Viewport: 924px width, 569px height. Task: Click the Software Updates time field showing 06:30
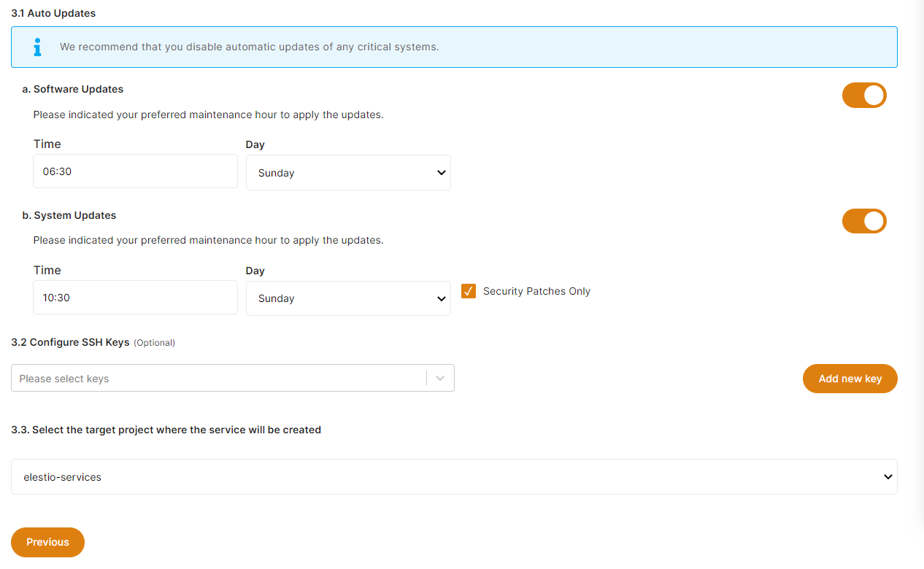[135, 171]
